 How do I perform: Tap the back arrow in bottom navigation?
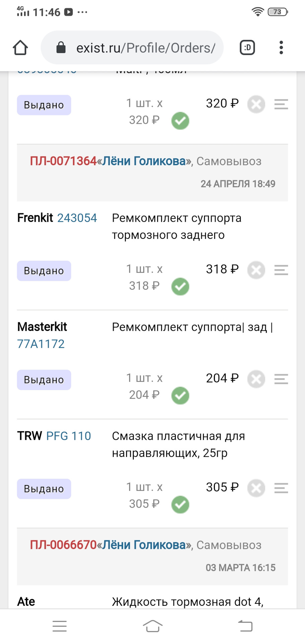tap(246, 626)
